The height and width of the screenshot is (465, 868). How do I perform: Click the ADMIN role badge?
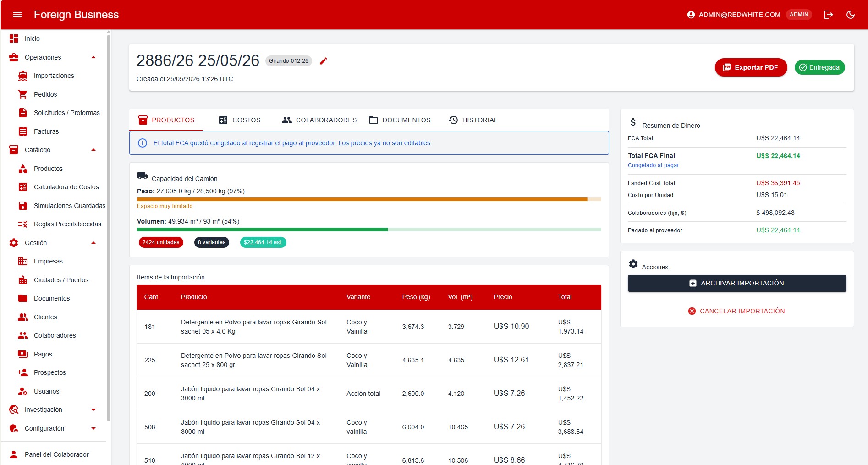click(x=799, y=15)
